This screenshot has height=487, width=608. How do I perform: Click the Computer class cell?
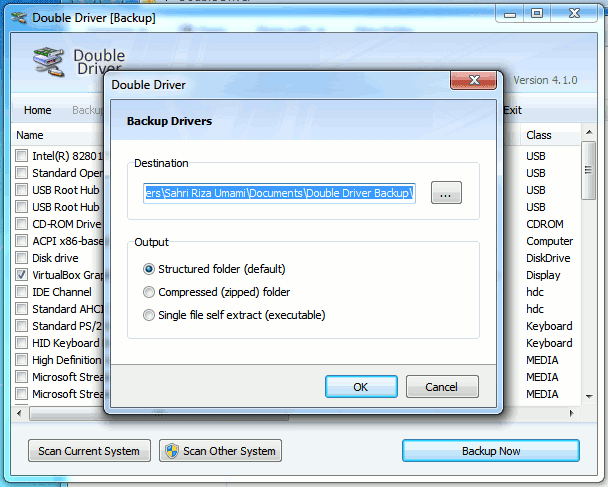549,241
